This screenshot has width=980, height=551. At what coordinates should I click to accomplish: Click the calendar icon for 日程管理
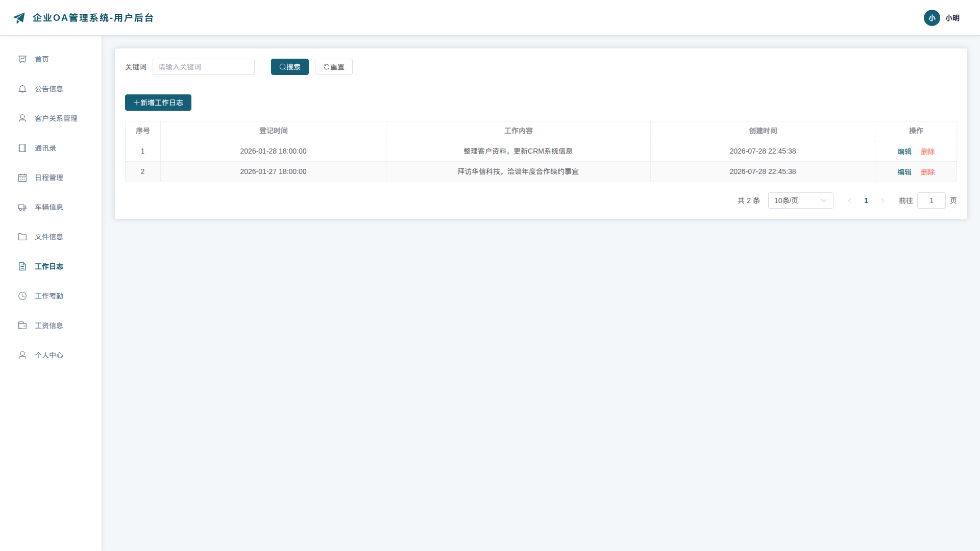tap(22, 178)
